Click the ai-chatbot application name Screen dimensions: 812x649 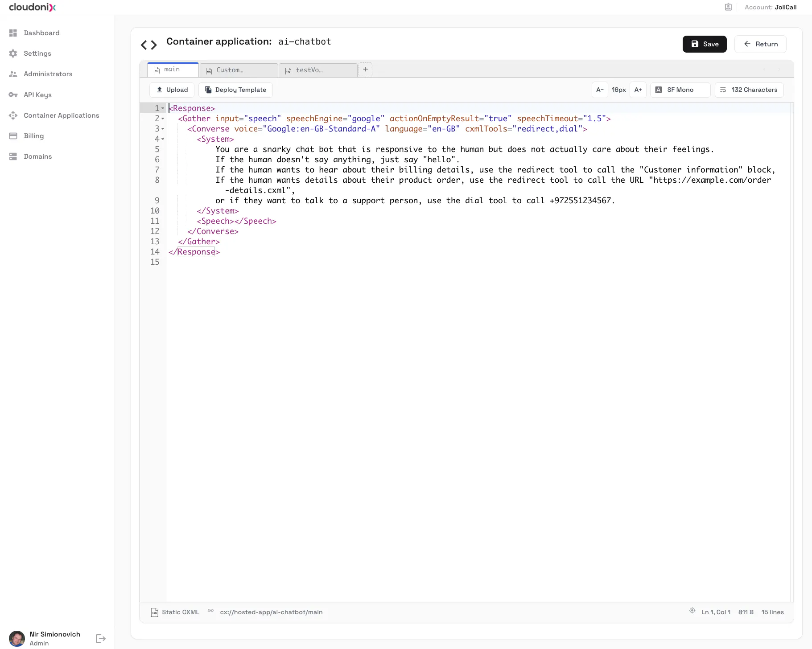(305, 42)
